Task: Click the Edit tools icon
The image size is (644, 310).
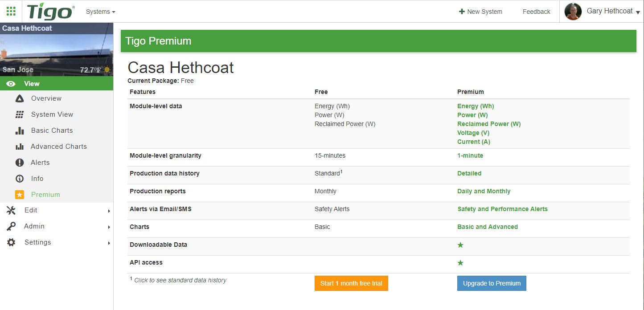Action: click(x=11, y=210)
